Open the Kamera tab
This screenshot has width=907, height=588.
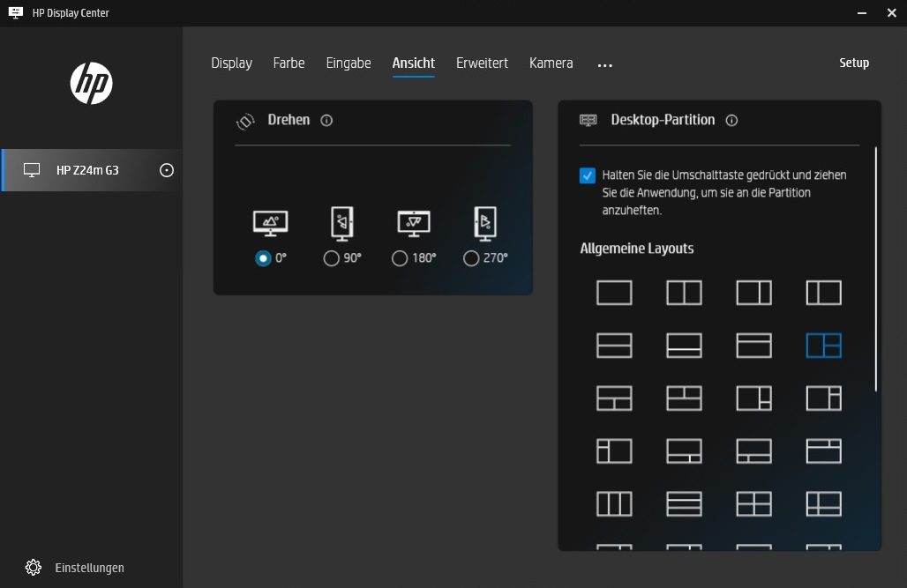click(551, 63)
